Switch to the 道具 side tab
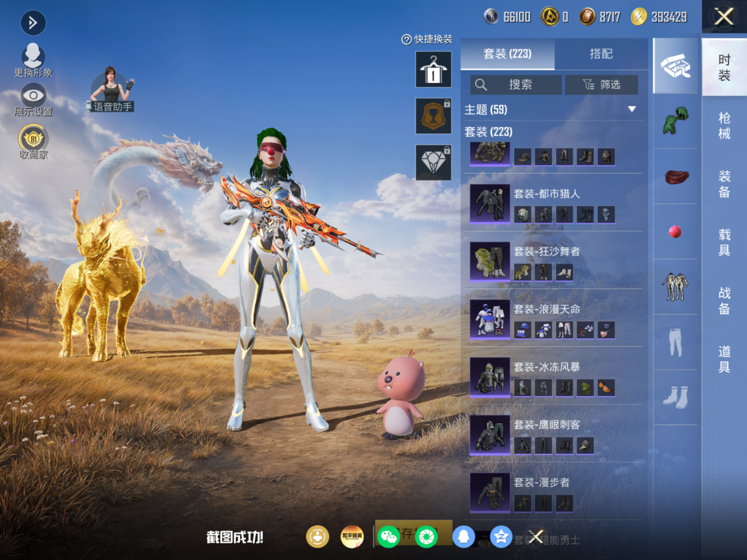Image resolution: width=747 pixels, height=560 pixels. pyautogui.click(x=724, y=359)
